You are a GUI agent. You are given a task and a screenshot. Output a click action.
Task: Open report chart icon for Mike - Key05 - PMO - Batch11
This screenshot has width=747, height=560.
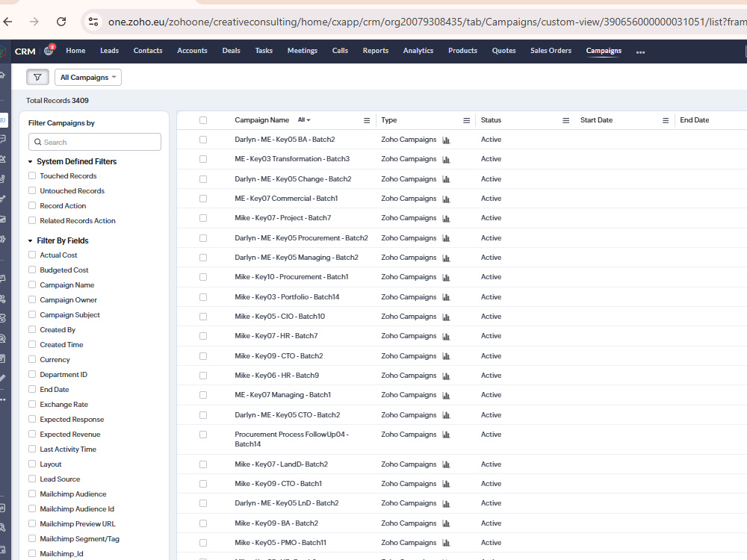[446, 544]
